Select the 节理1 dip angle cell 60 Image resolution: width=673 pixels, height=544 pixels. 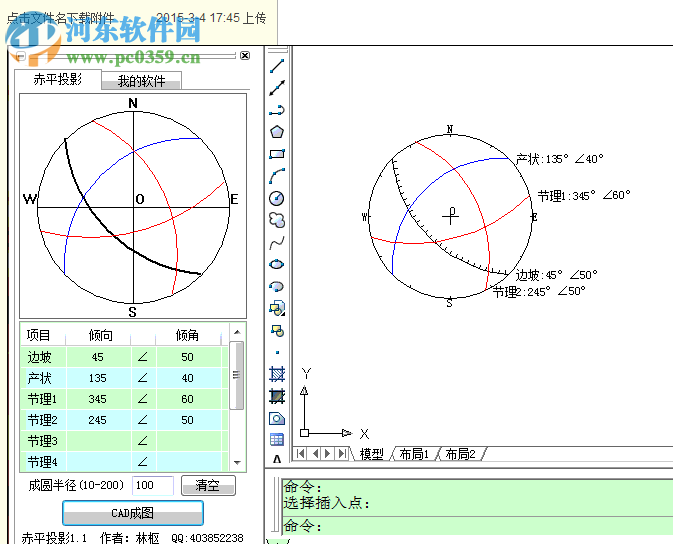point(188,399)
